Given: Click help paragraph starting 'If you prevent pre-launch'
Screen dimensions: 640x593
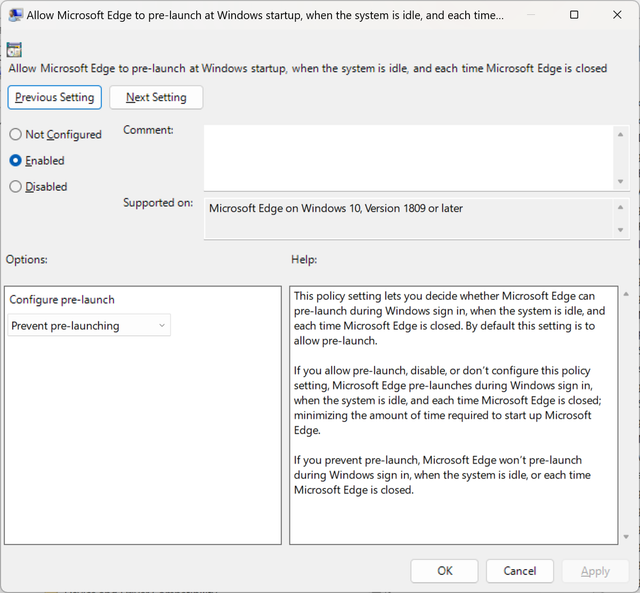Looking at the screenshot, I should click(442, 475).
